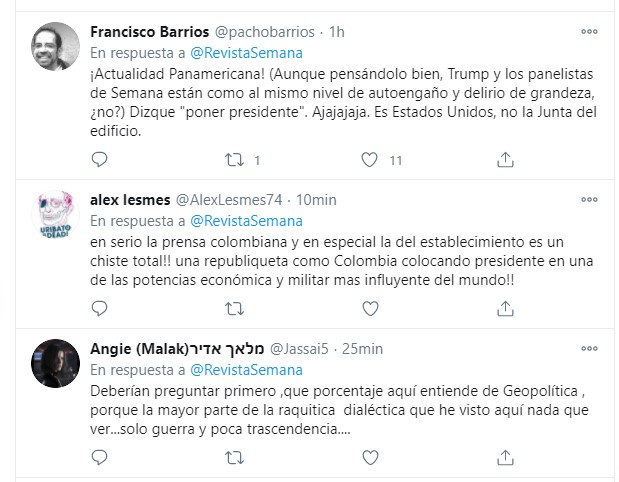Open @RevistaSemana link in alex lesmes's reply
This screenshot has height=482, width=619.
pyautogui.click(x=246, y=220)
